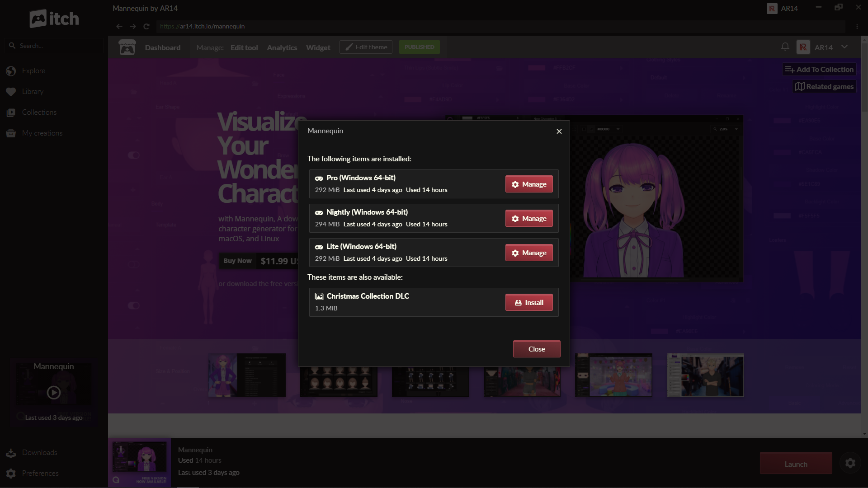Click the itch logo in sidebar
The image size is (868, 488).
click(54, 19)
